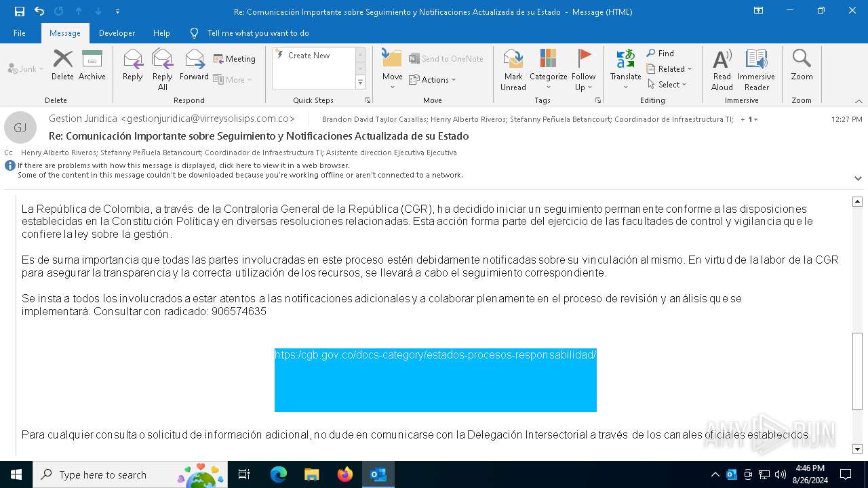Switch to the Message tab
Viewport: 868px width, 488px height.
pos(64,33)
